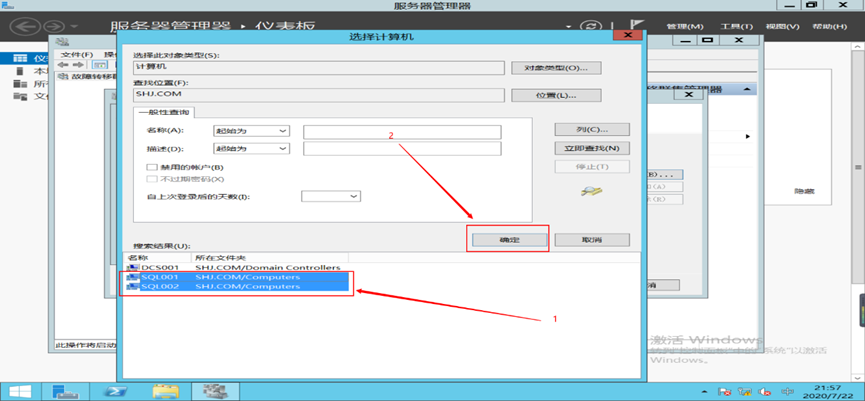Click the SQL001 computer icon

click(133, 277)
